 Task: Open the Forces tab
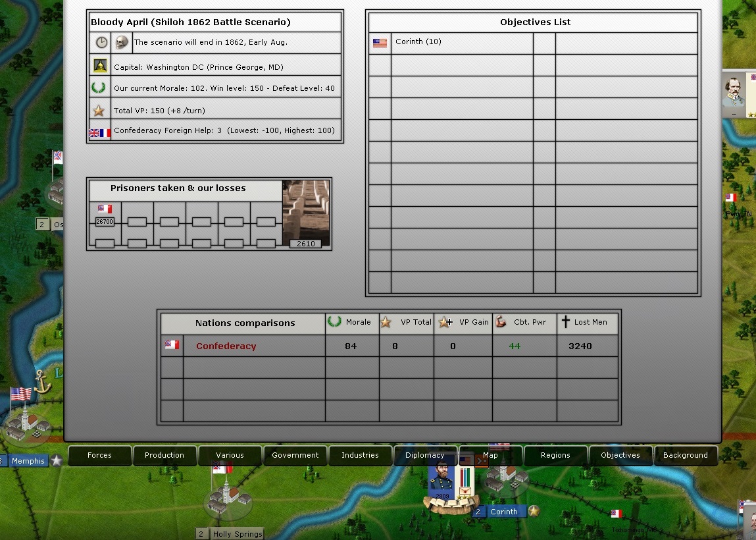click(x=99, y=455)
